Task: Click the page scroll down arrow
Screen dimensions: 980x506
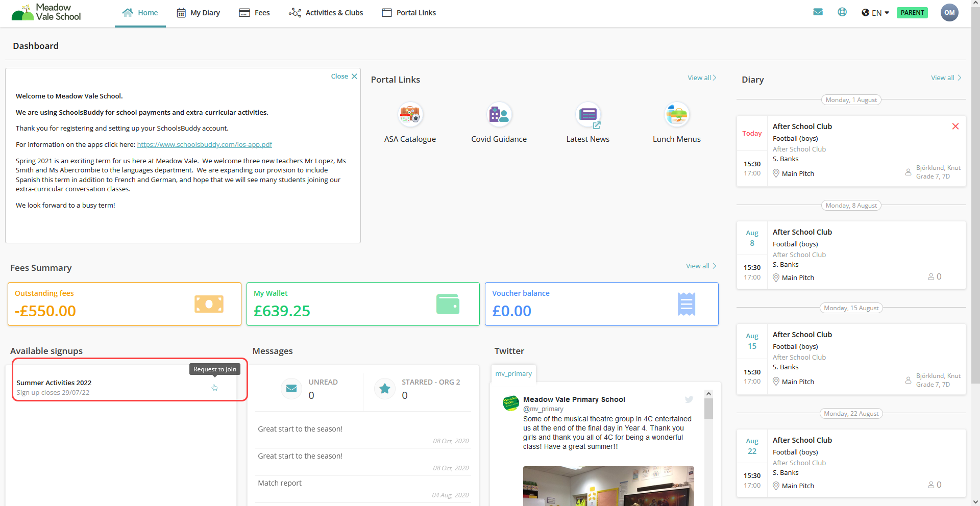Action: 975,501
